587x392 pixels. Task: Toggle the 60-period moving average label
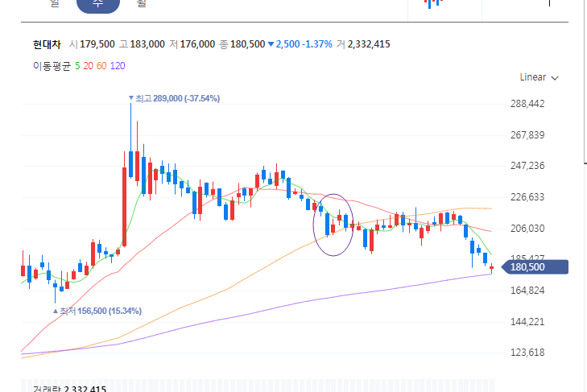101,66
